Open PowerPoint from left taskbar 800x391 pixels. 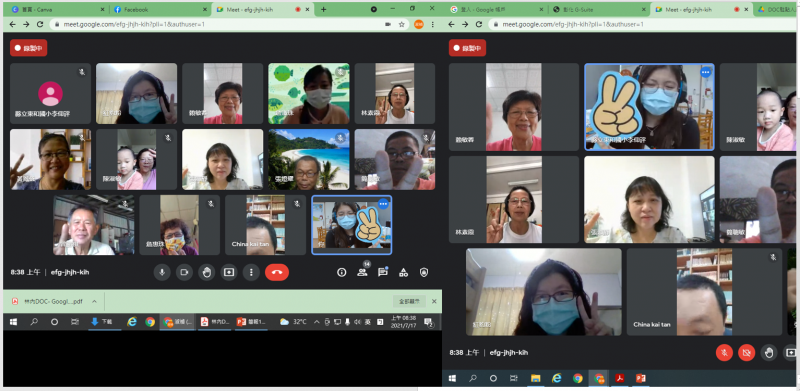pos(251,322)
